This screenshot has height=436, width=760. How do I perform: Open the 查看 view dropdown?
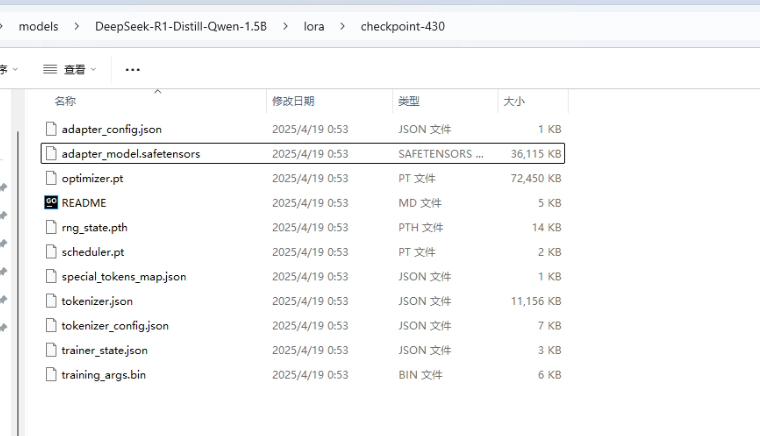coord(70,70)
